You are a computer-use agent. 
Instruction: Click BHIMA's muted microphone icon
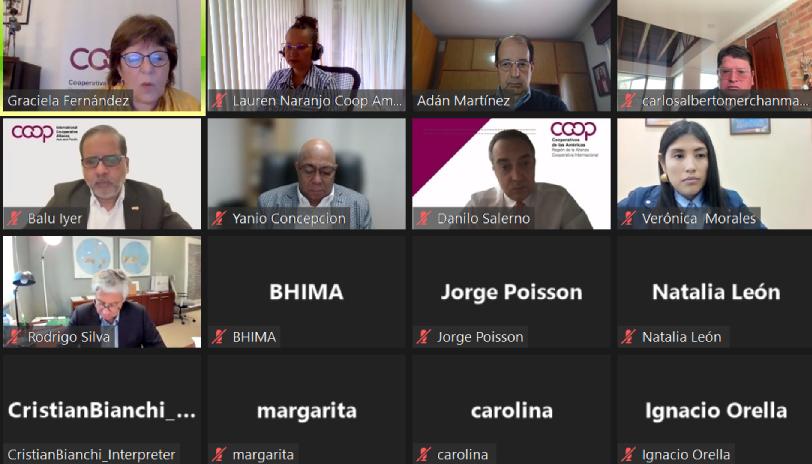pyautogui.click(x=219, y=337)
